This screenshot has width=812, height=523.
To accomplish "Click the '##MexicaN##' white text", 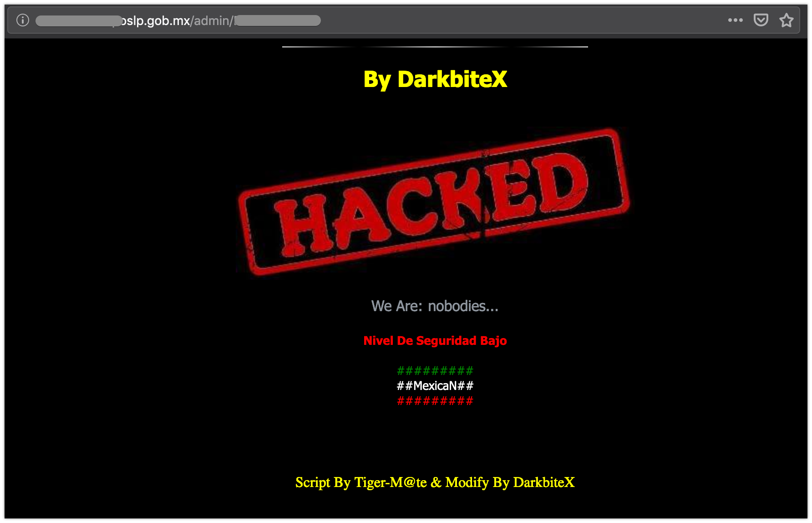I will 435,386.
